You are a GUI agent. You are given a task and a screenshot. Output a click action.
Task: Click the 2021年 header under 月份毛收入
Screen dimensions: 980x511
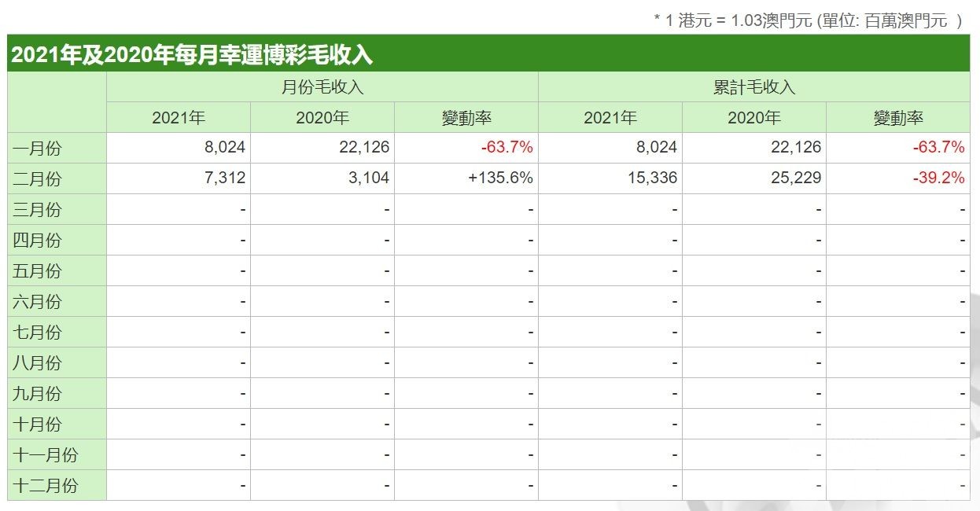179,118
